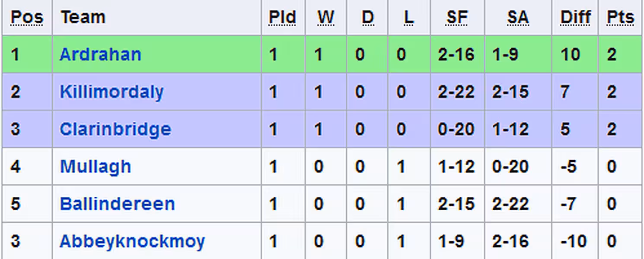Select Ardrahan's 2-16 score-for cell

click(x=457, y=54)
